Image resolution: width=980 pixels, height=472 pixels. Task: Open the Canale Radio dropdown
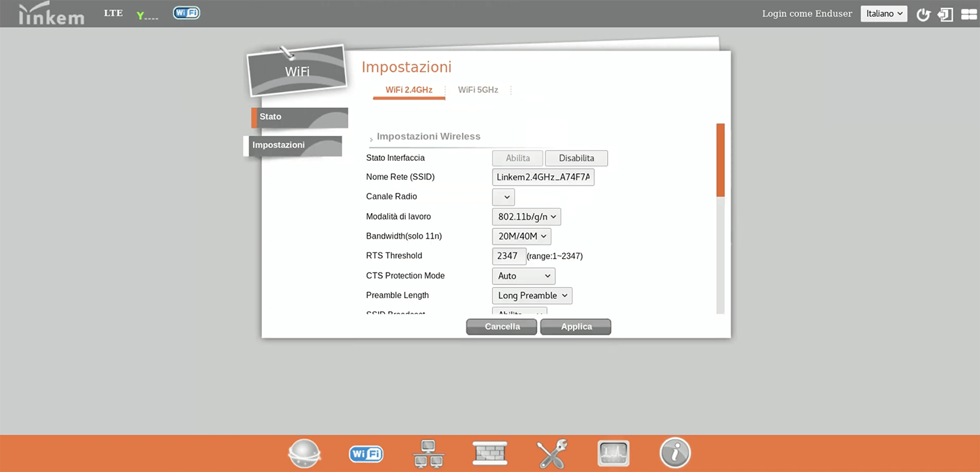point(503,197)
